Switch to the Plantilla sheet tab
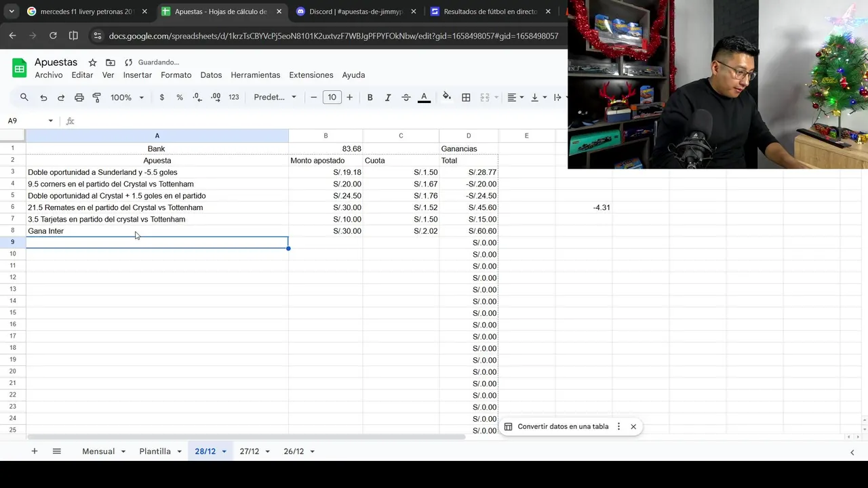Viewport: 868px width, 488px height. coord(155,451)
